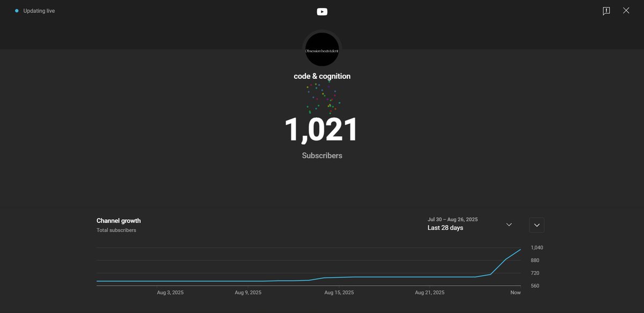Click the Aug 3, 2025 axis label
Viewport: 644px width, 313px height.
(x=170, y=293)
